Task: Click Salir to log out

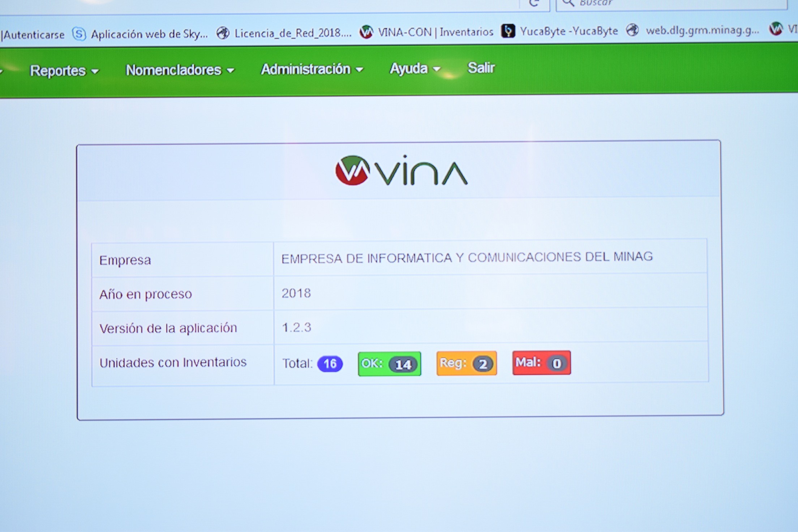Action: click(481, 68)
